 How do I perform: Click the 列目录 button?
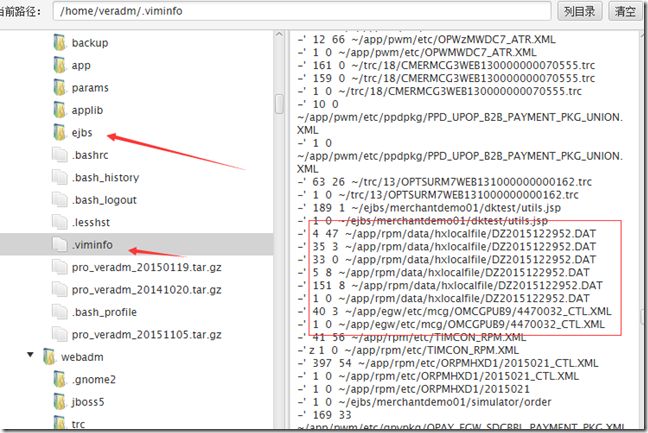[579, 11]
